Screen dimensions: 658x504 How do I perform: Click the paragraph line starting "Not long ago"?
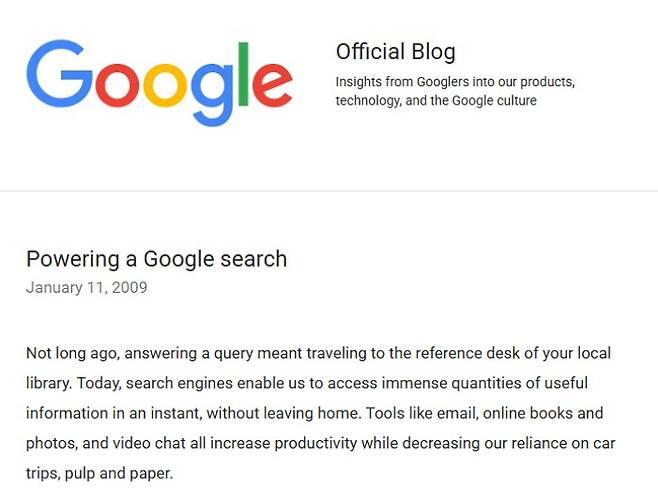[x=318, y=353]
